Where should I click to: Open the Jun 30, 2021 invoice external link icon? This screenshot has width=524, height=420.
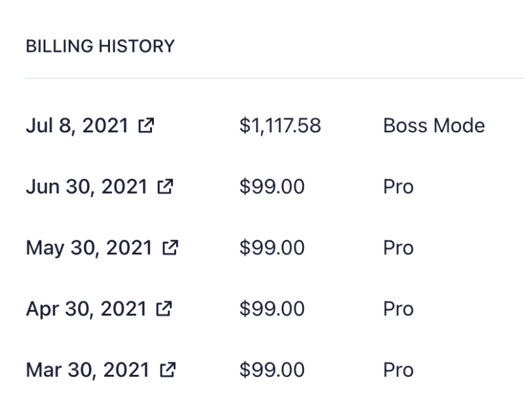[165, 186]
